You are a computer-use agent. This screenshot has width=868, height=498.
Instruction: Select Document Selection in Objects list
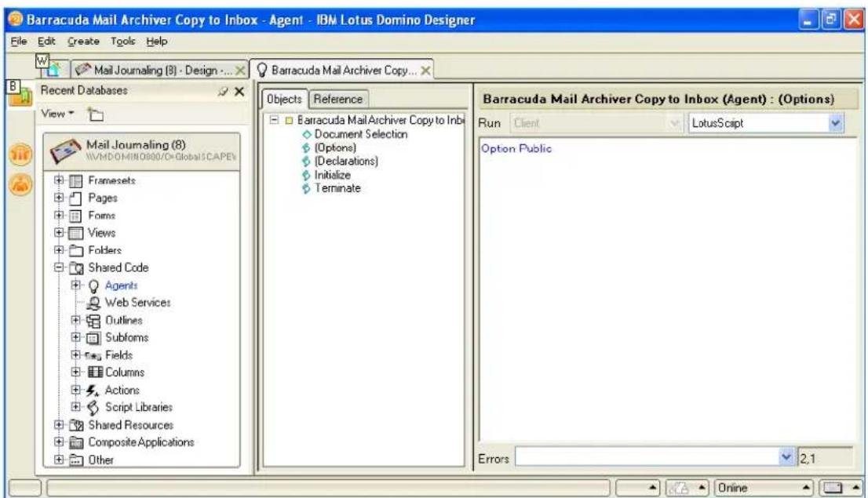click(361, 134)
